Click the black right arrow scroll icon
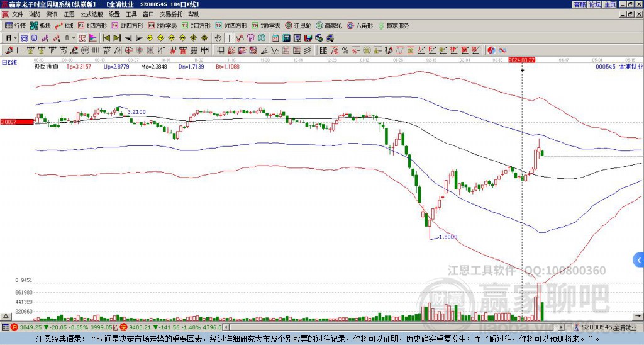644x345 pixels. point(139,38)
